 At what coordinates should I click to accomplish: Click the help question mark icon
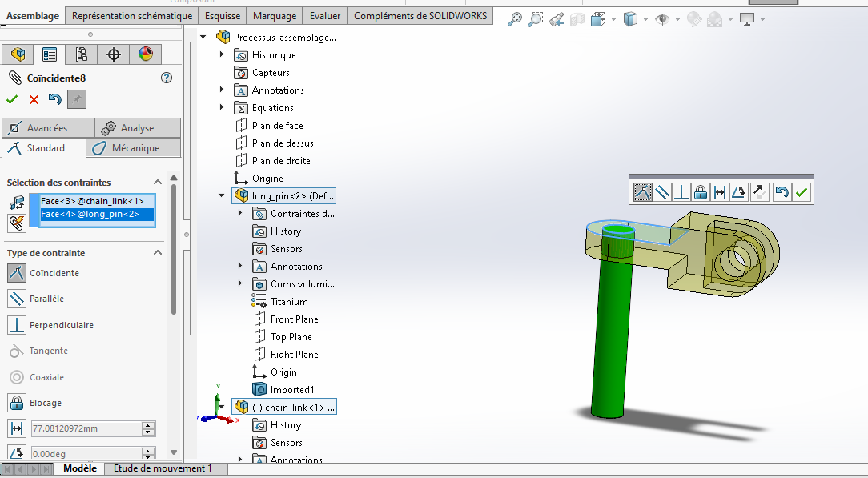(x=167, y=78)
